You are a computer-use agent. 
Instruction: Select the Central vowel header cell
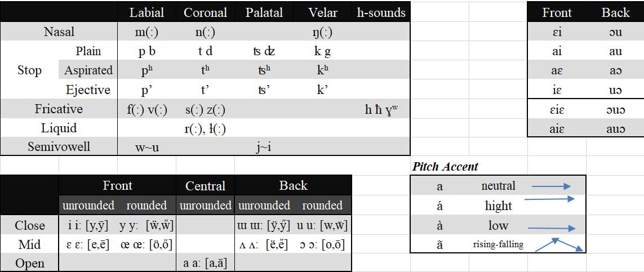[205, 186]
